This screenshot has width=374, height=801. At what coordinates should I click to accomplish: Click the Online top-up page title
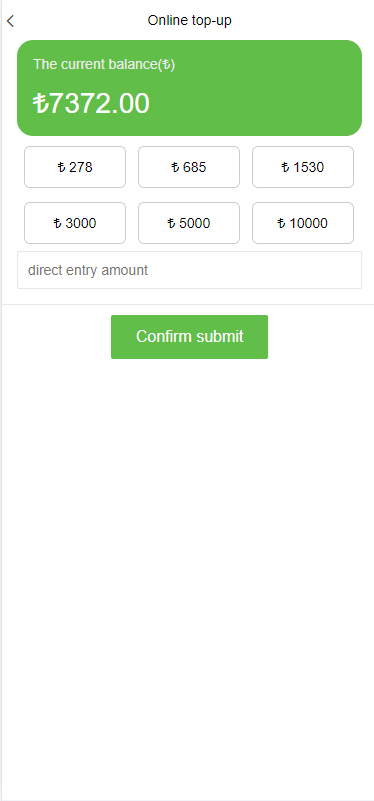[x=190, y=20]
